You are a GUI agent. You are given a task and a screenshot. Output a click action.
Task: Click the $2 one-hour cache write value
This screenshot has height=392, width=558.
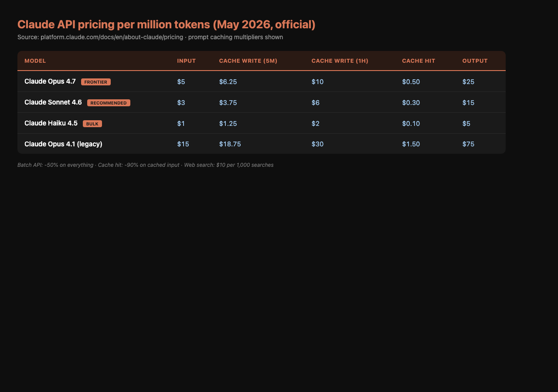point(316,123)
